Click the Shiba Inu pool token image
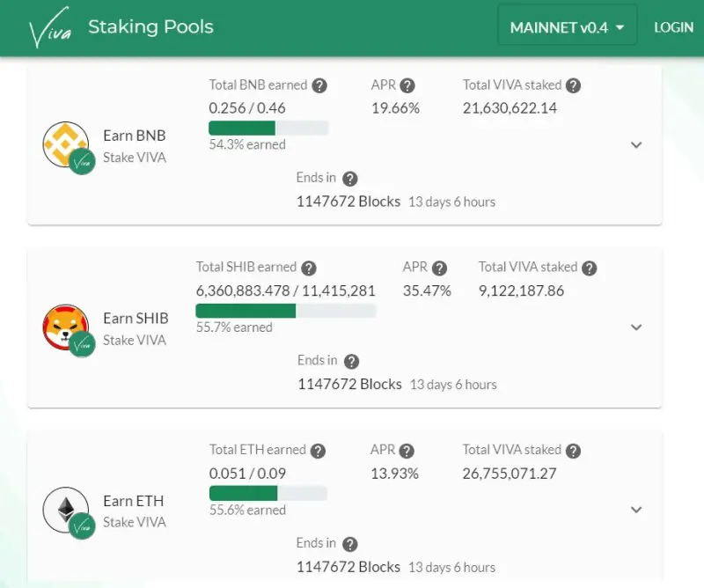Viewport: 704px width, 588px height. (x=66, y=327)
